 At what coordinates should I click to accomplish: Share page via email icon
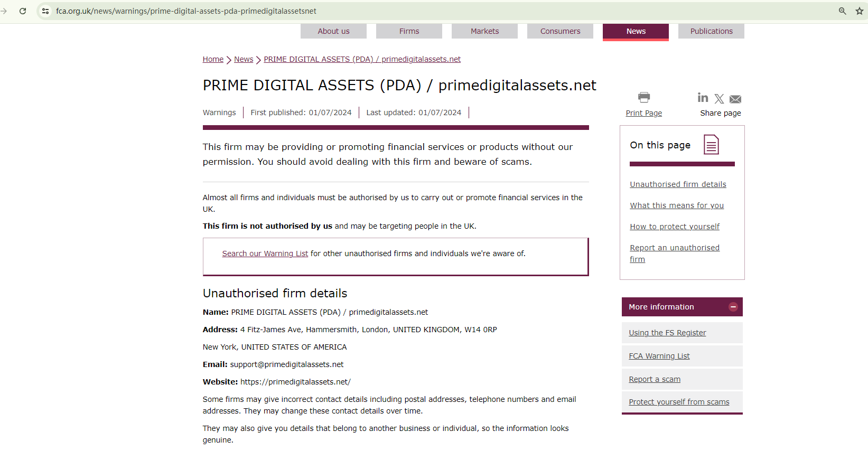pos(735,99)
